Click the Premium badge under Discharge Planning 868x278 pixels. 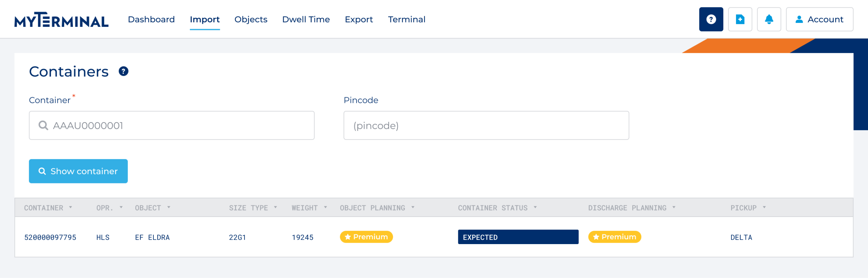coord(614,237)
